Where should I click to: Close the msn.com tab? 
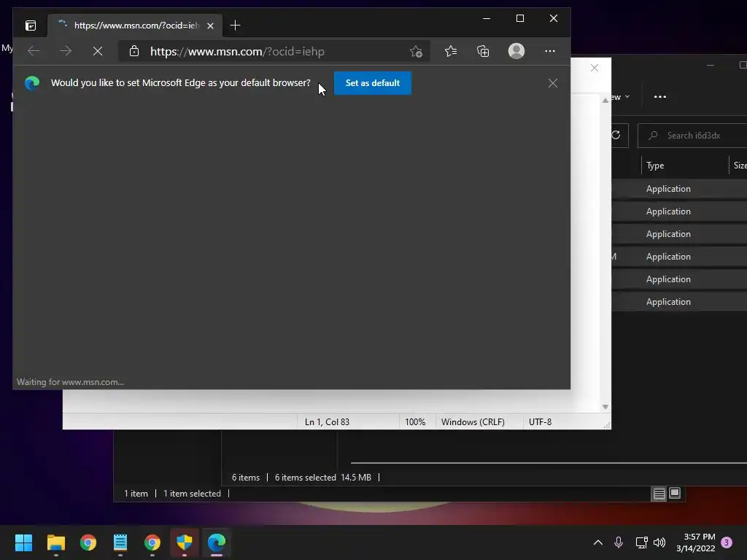210,26
